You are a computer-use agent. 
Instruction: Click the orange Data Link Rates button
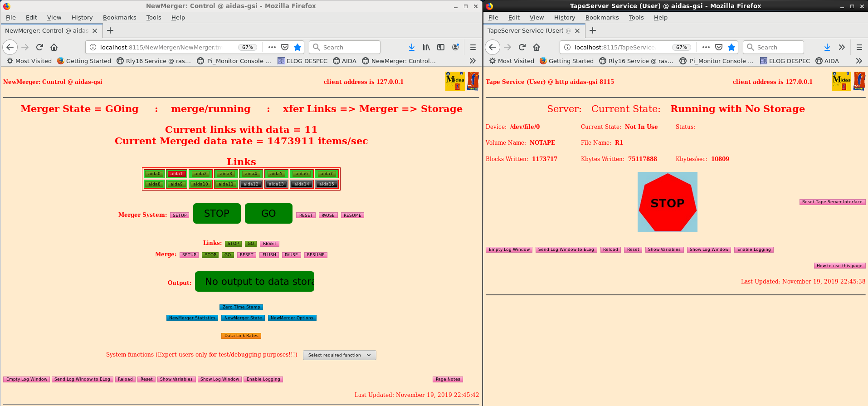click(241, 336)
